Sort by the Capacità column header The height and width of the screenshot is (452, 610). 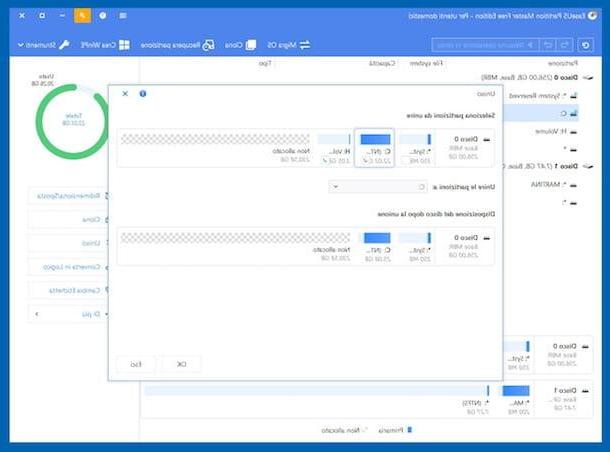click(382, 63)
